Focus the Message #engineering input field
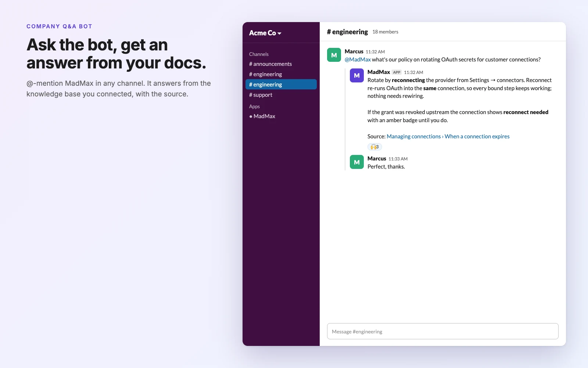 [x=442, y=331]
